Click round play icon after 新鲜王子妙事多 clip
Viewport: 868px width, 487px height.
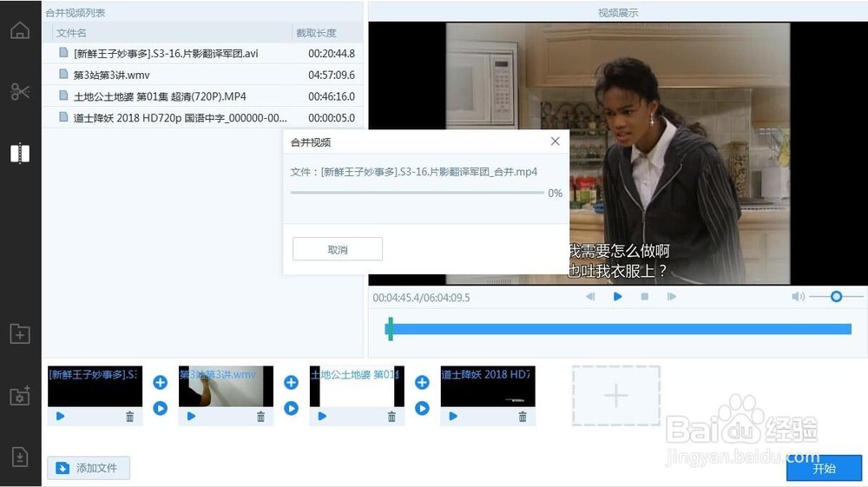[x=160, y=408]
